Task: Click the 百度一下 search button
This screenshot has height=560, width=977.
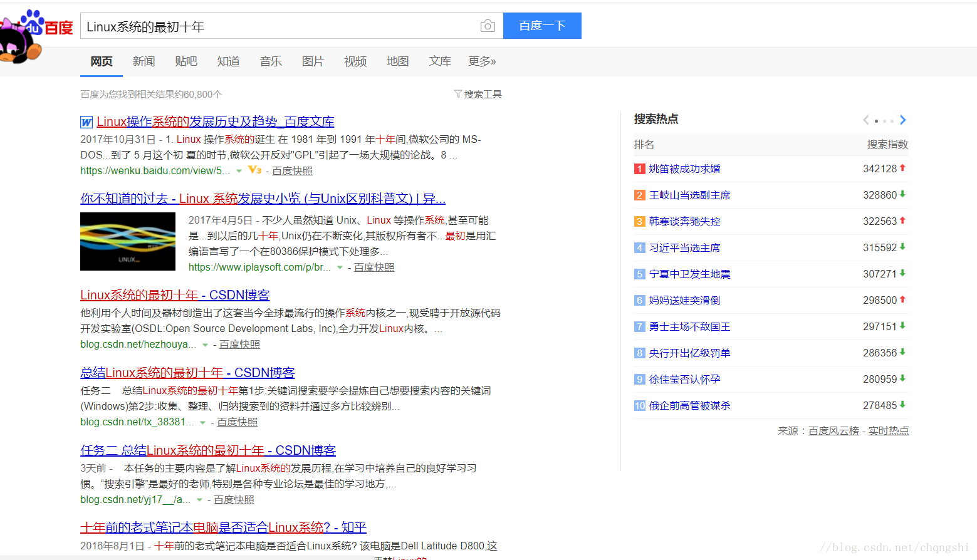Action: point(542,26)
